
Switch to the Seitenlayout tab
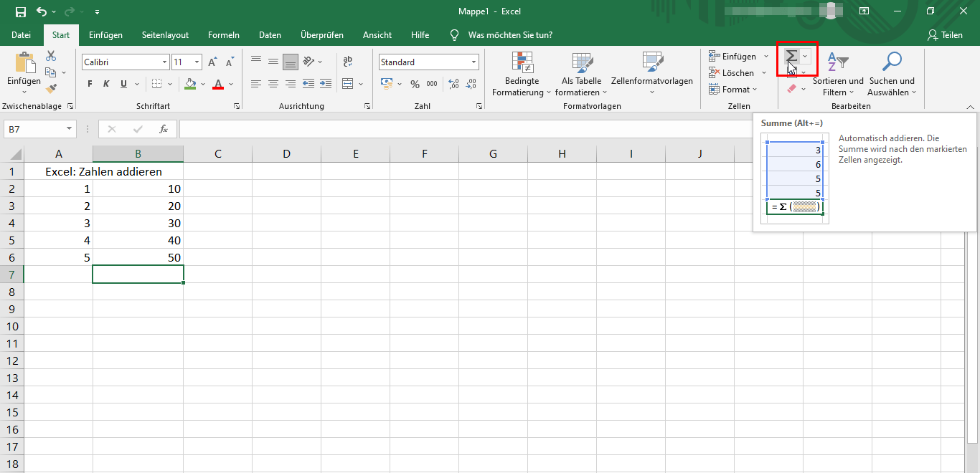click(x=165, y=35)
